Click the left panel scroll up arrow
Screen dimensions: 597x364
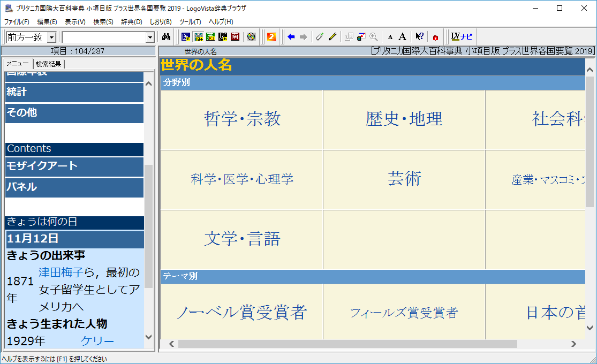click(148, 84)
